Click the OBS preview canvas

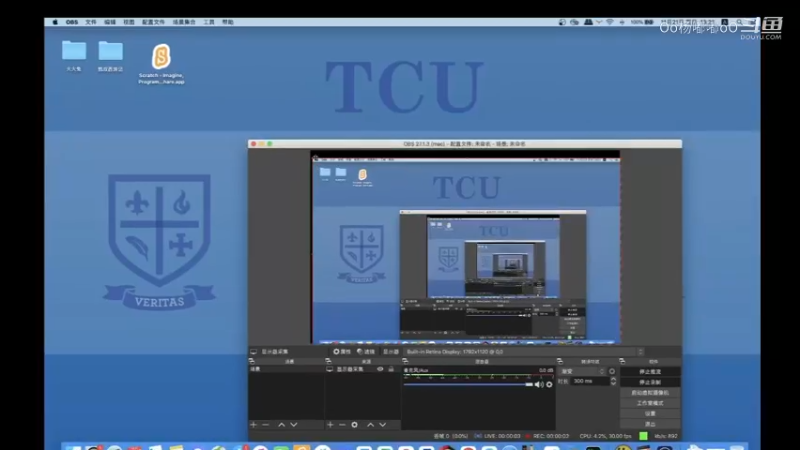[x=465, y=247]
